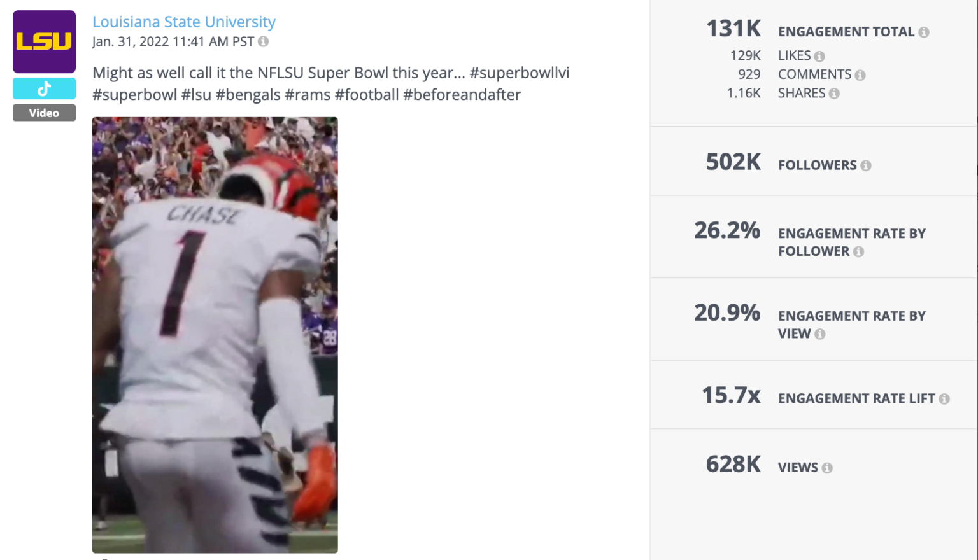Click info icon next to Shares

pos(834,94)
